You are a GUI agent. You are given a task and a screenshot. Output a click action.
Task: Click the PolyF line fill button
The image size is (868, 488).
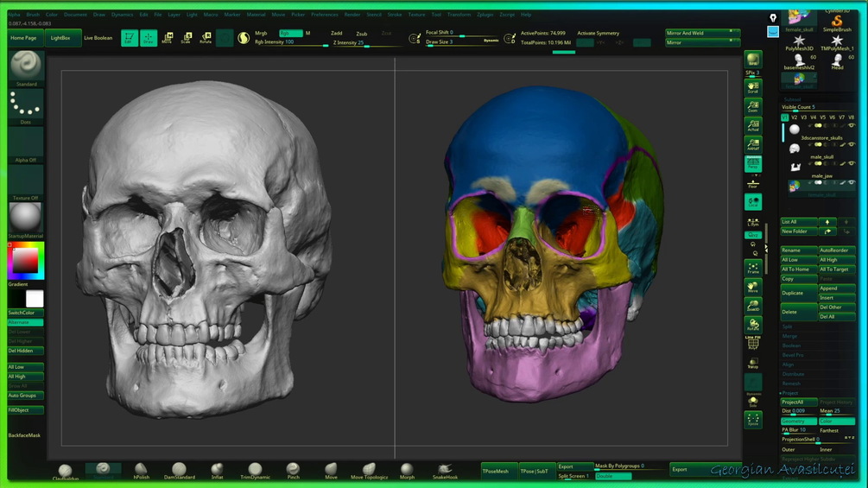(x=753, y=344)
